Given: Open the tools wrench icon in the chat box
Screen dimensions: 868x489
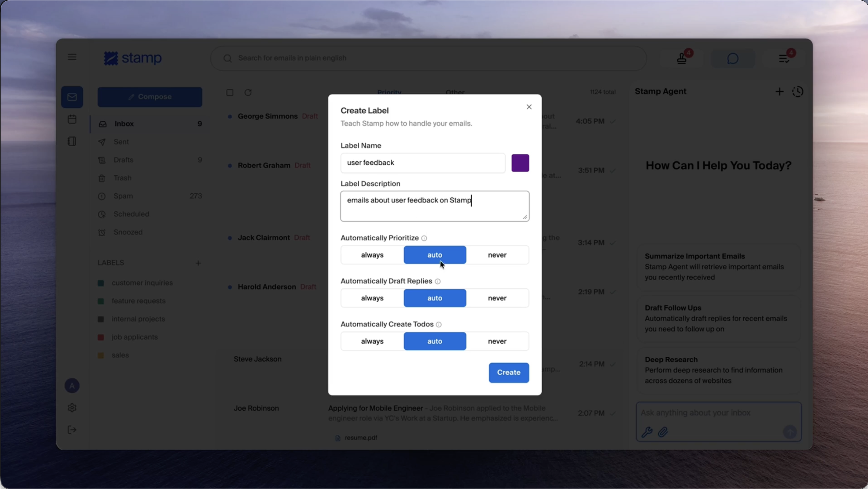Looking at the screenshot, I should [647, 432].
